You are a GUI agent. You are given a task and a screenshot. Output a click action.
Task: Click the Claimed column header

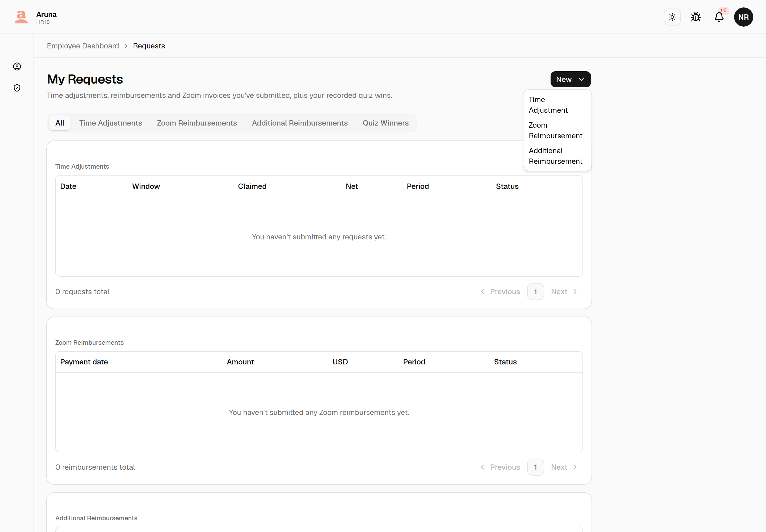click(252, 186)
